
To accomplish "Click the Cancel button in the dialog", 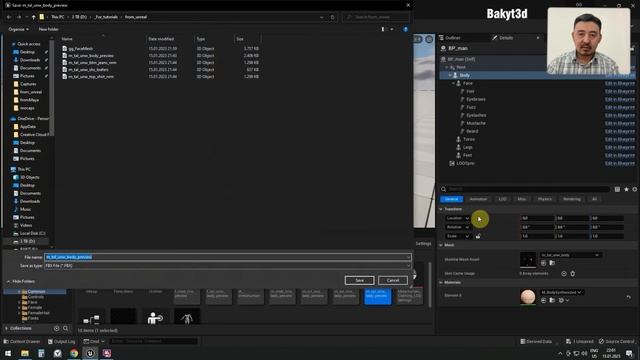I will pyautogui.click(x=393, y=280).
